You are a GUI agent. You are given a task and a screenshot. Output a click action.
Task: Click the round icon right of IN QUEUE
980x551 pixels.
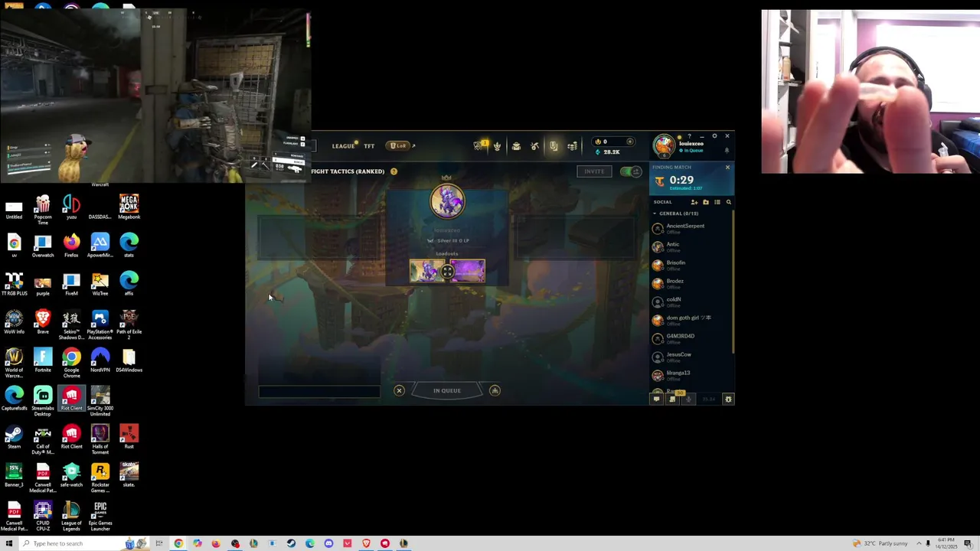[495, 391]
